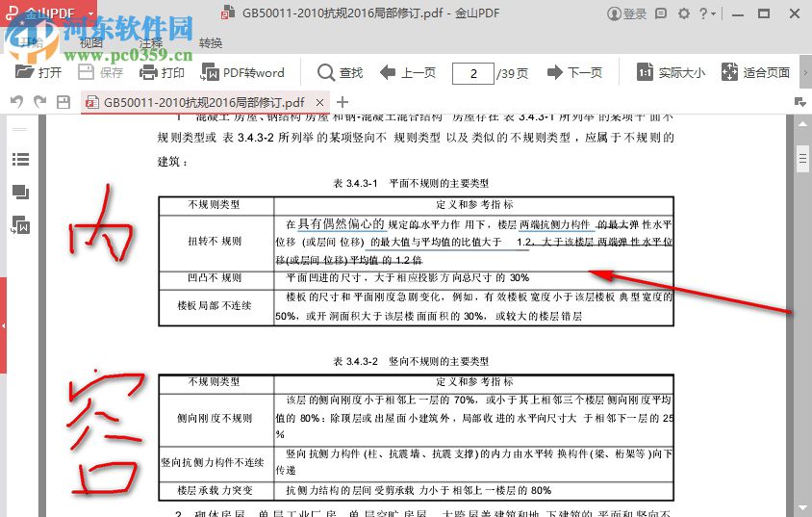This screenshot has width=812, height=517.
Task: Click the 楼板局部不连续 table cell
Action: pyautogui.click(x=216, y=306)
